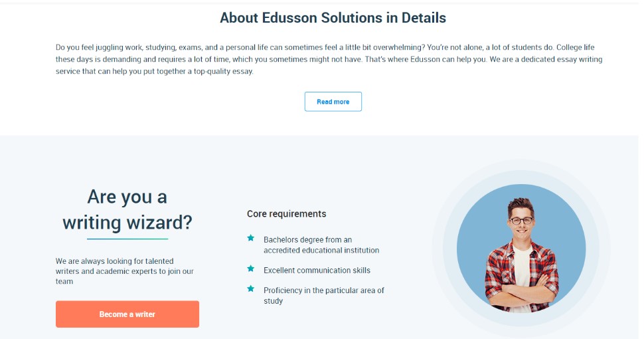The width and height of the screenshot is (644, 339).
Task: Click the orange Become a writer button
Action: click(127, 314)
